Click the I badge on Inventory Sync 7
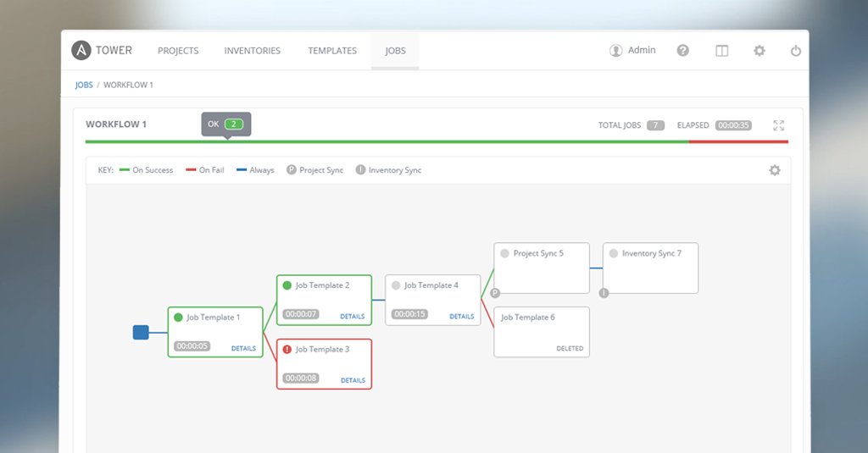The width and height of the screenshot is (868, 453). [604, 293]
